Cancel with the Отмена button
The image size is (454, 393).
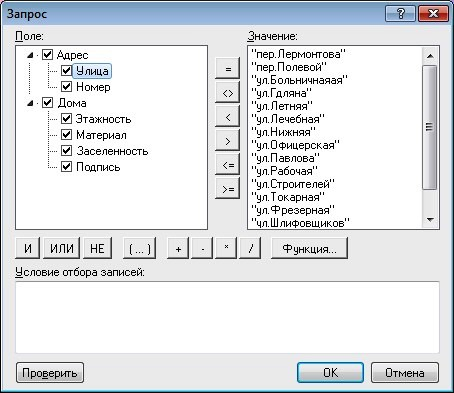tap(405, 373)
